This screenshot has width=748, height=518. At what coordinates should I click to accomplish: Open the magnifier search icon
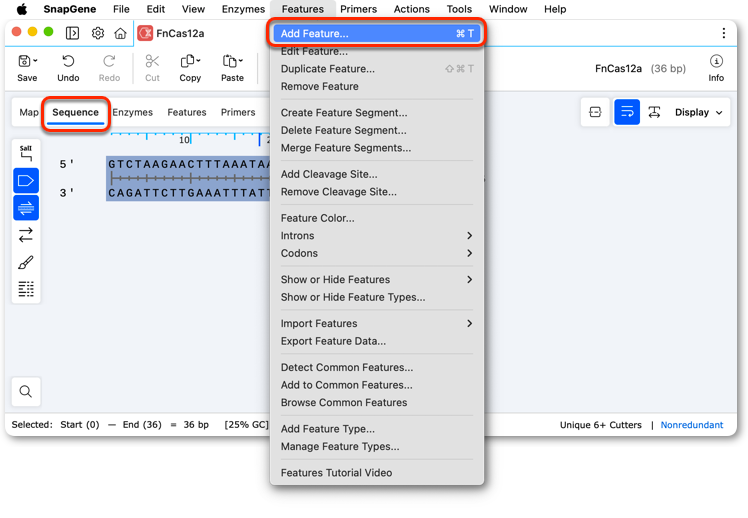click(26, 392)
